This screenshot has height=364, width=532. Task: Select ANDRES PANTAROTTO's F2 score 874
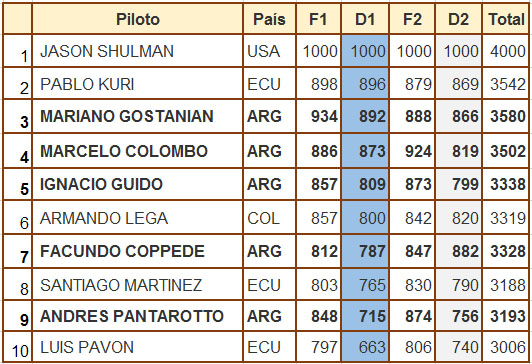(x=412, y=316)
